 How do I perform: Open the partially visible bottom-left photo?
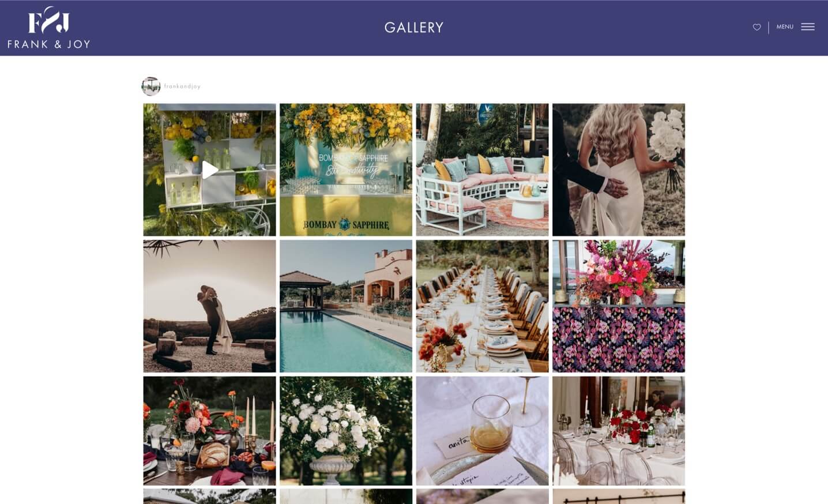click(x=209, y=497)
